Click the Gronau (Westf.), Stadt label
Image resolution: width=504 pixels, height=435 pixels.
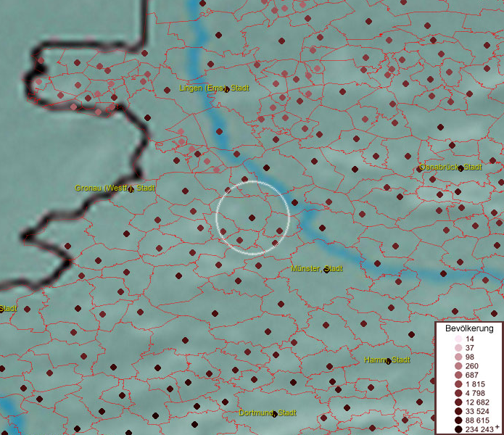coord(115,188)
